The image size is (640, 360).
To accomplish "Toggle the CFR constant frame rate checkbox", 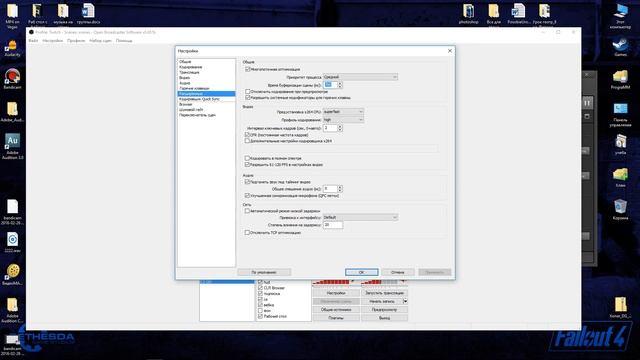I will [x=247, y=134].
